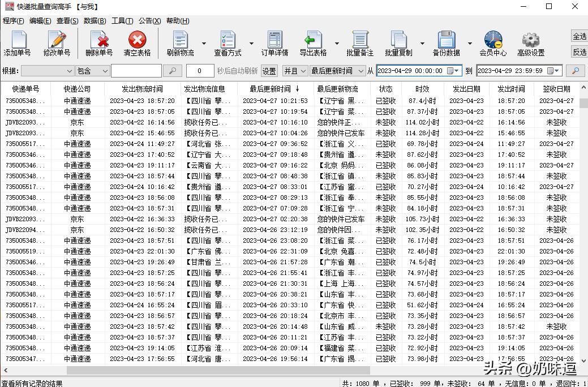This screenshot has width=588, height=387.
Task: Open 会员中心 member center via clock icon
Action: [492, 42]
